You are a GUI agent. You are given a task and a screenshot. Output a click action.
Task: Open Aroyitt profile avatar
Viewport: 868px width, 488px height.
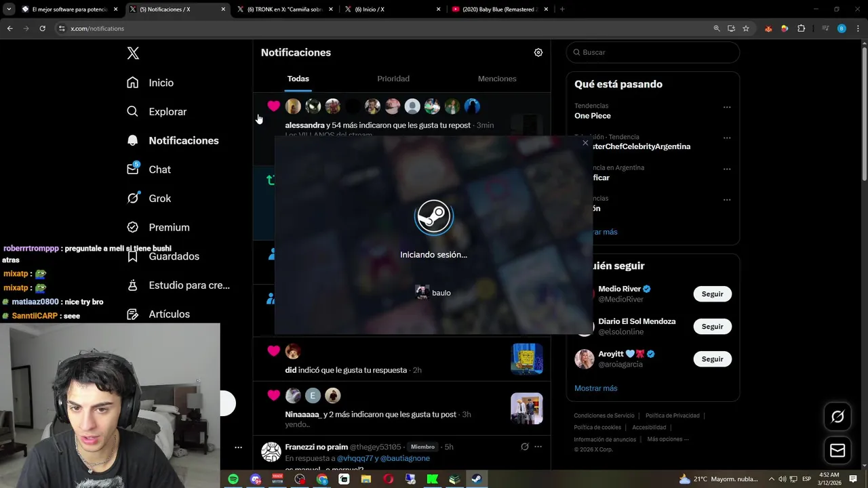[584, 359]
